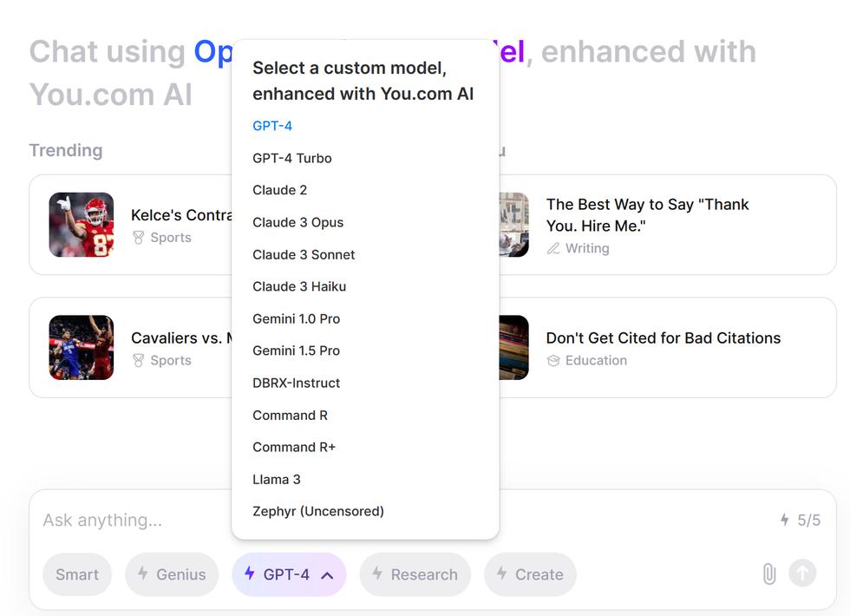Screen dimensions: 850x616
Task: Select Smart chat mode
Action: pos(77,574)
